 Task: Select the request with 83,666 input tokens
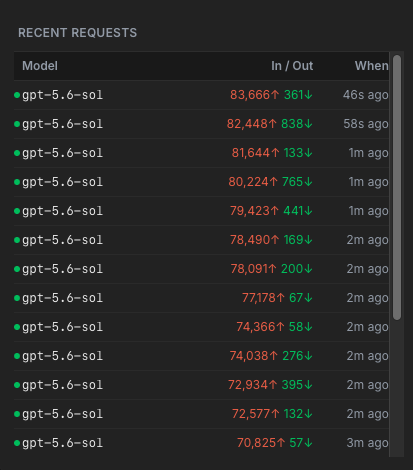click(201, 95)
